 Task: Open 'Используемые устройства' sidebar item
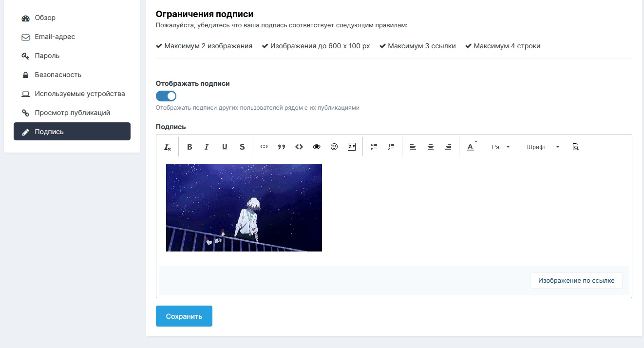pos(79,94)
